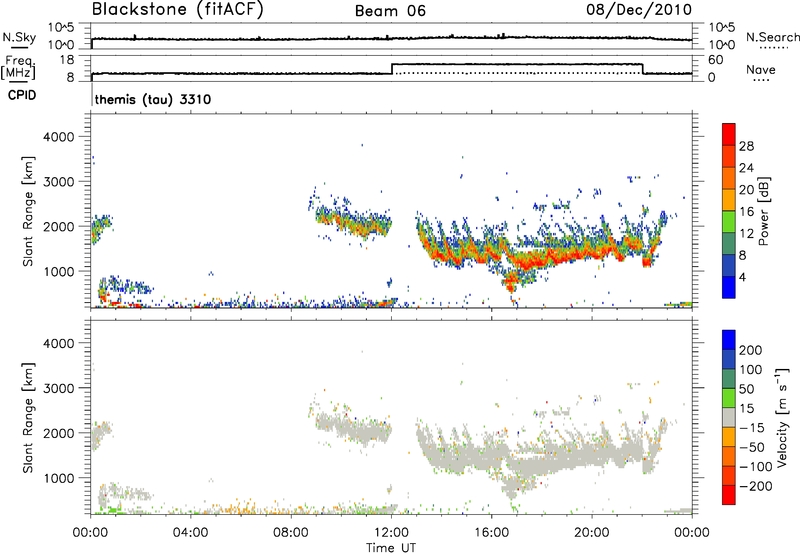Click the 04:00 time tick label

pos(190,532)
